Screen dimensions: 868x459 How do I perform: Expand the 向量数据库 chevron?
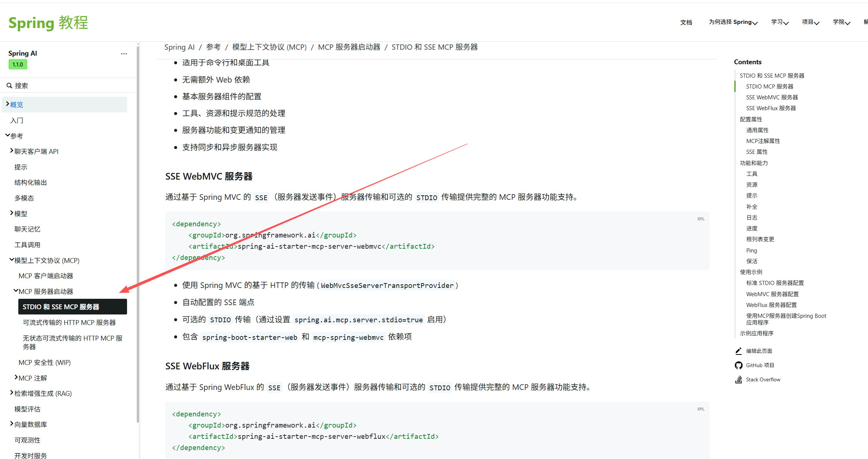tap(12, 424)
